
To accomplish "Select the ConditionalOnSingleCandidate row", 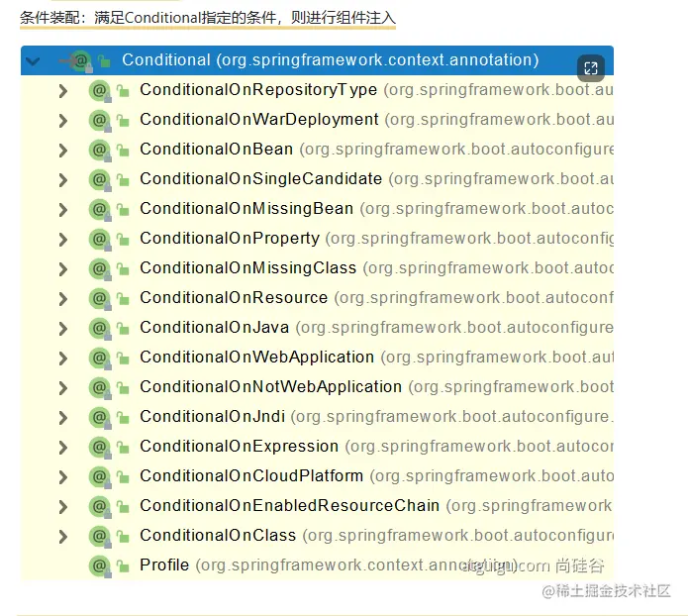I will tap(317, 179).
